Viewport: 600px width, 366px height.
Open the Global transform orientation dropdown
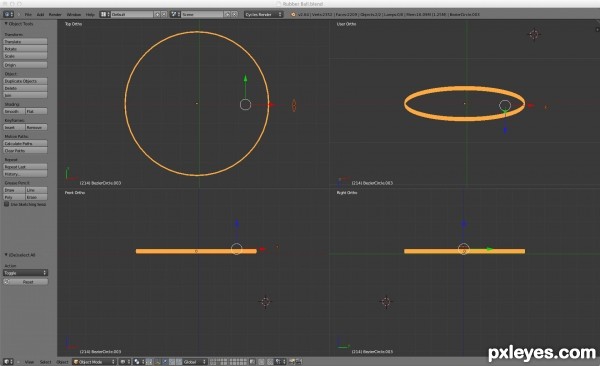[x=195, y=361]
